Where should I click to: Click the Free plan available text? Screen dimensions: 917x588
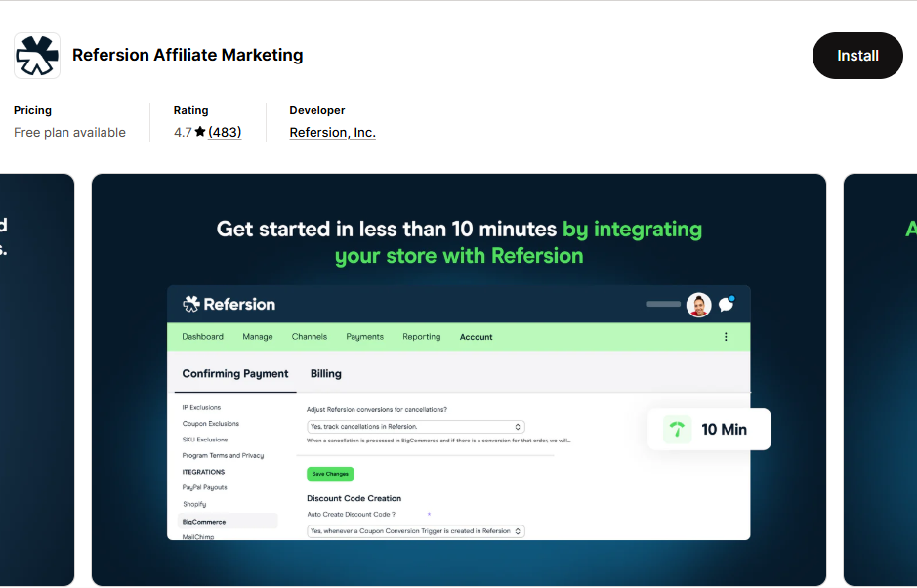tap(69, 132)
